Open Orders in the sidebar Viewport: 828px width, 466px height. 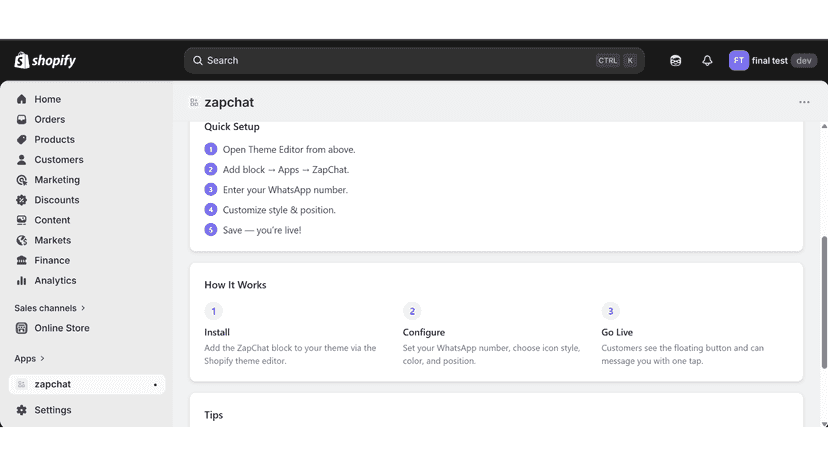point(50,119)
